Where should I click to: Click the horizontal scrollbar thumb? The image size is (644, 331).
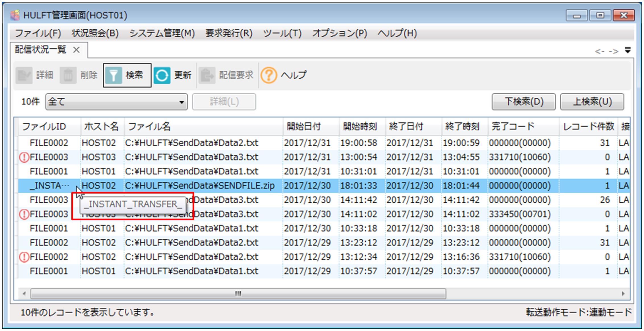tap(238, 293)
